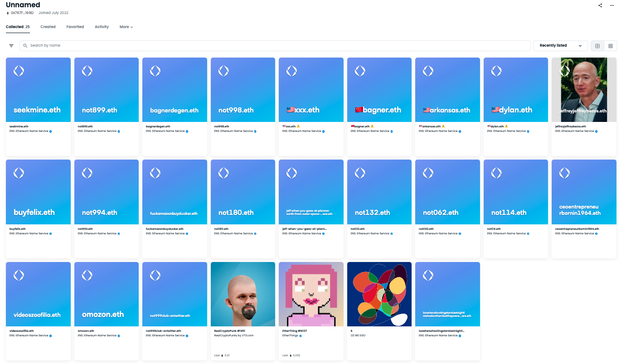Screen dimensions: 626x364
Task: Open the bagnerdegen.eth card image
Action: [x=175, y=90]
